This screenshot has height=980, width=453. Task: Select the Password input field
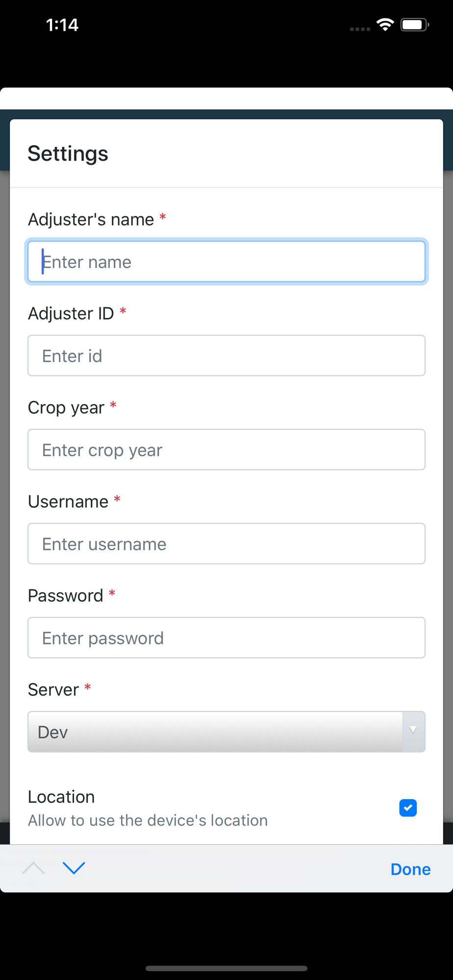pos(226,638)
